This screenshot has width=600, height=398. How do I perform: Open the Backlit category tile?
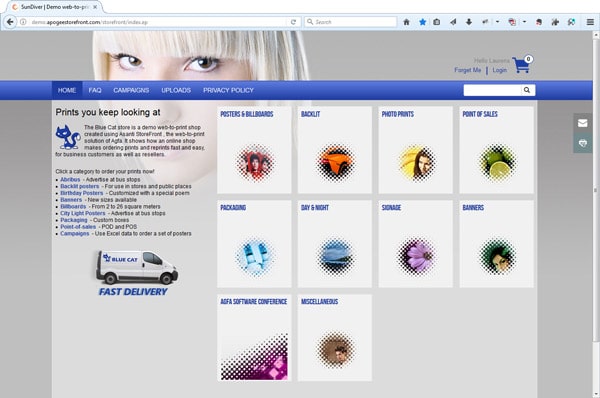pos(335,150)
